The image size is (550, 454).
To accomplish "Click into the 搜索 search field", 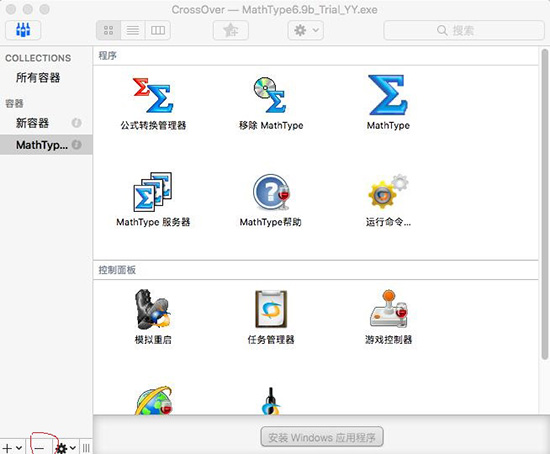I will pos(464,30).
